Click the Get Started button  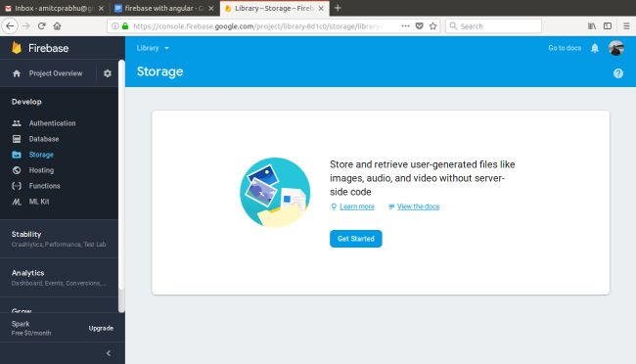356,239
